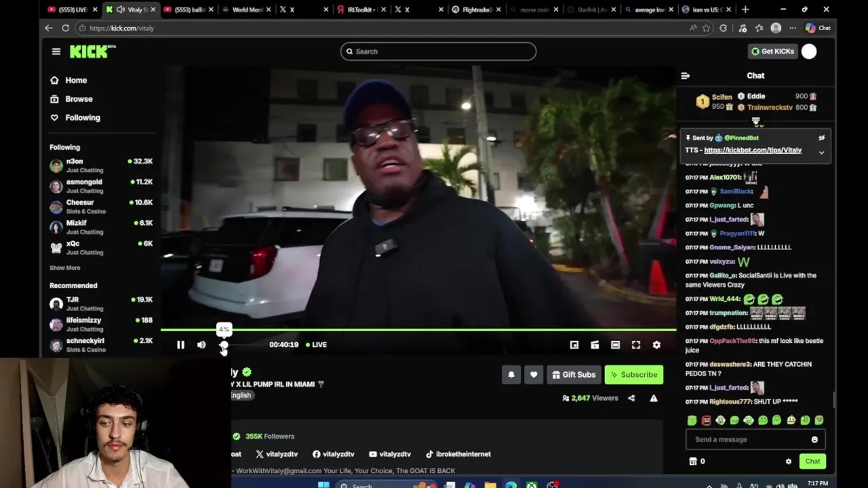Toggle notifications bell for Vitaly
Screen dimensions: 868x488
pyautogui.click(x=511, y=375)
